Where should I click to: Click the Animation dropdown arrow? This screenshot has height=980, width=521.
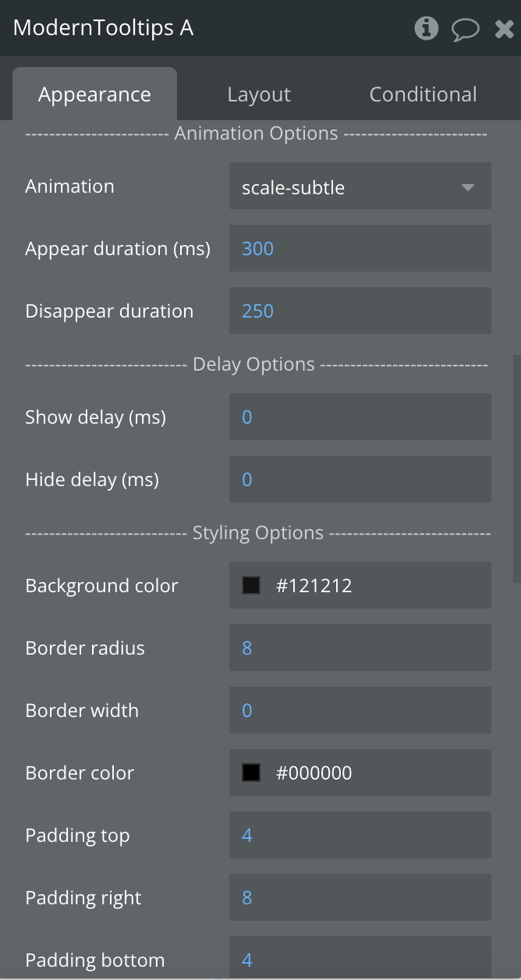tap(468, 187)
